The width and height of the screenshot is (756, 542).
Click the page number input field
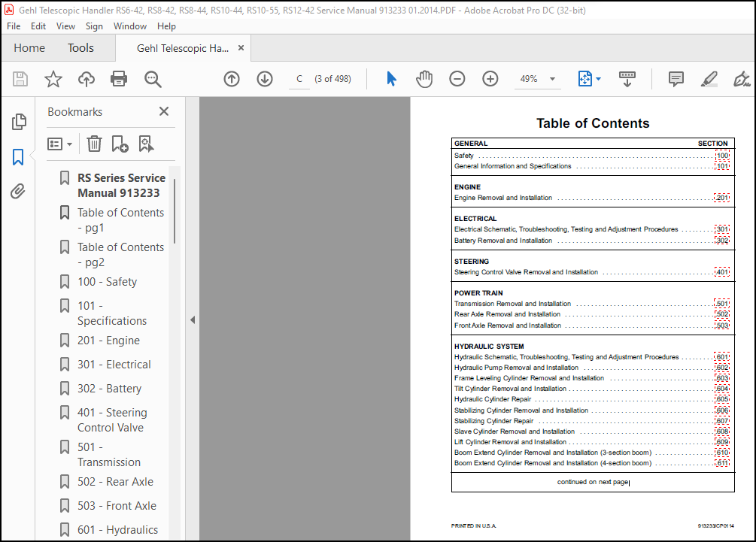[299, 79]
